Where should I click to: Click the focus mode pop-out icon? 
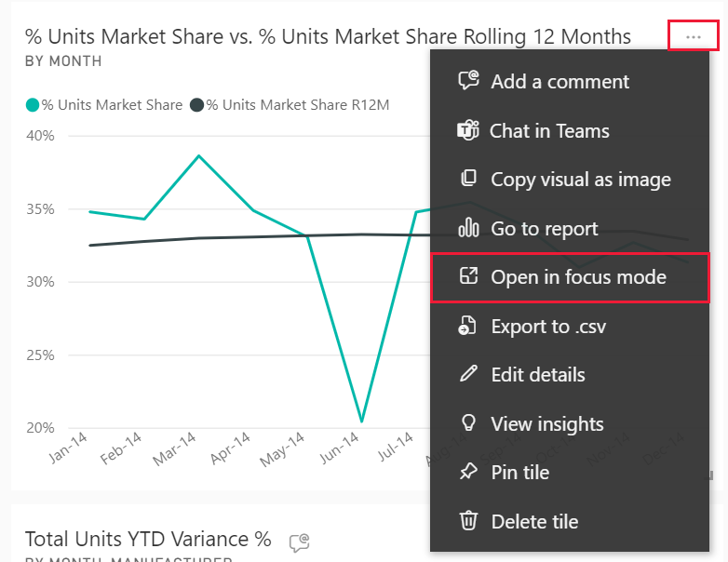point(468,276)
